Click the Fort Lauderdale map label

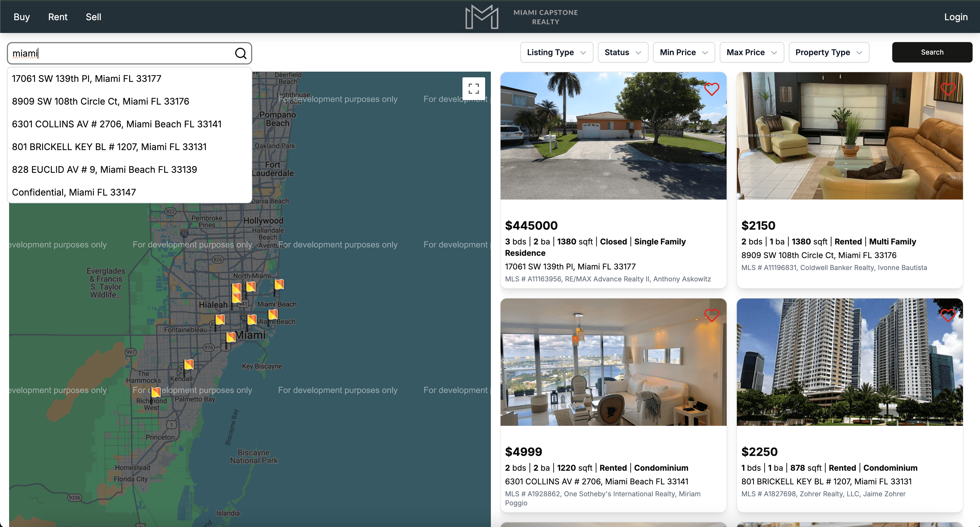coord(273,169)
